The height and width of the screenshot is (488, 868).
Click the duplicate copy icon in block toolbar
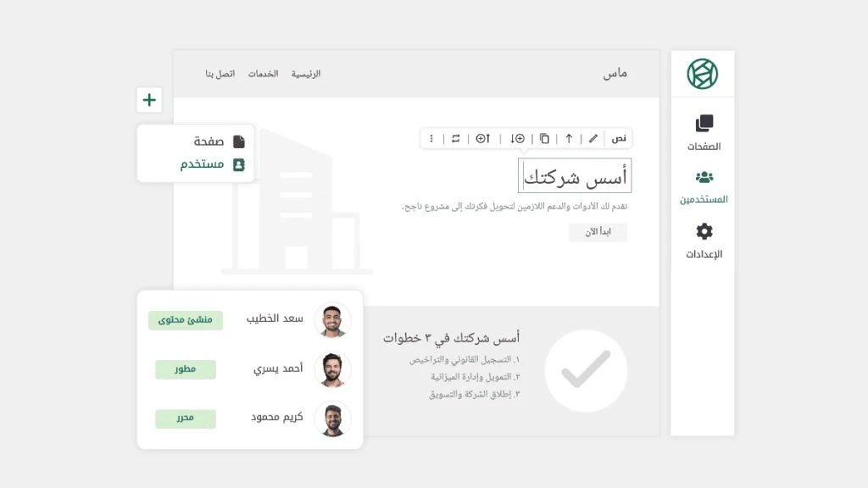pyautogui.click(x=544, y=138)
